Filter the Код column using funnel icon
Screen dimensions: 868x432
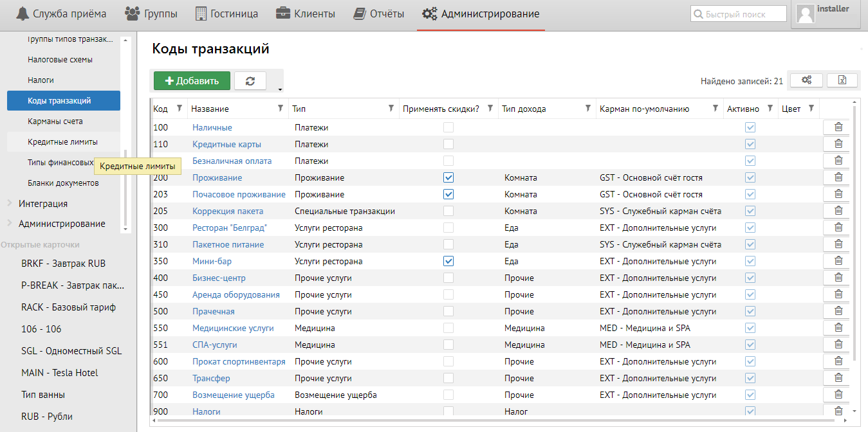(x=180, y=109)
